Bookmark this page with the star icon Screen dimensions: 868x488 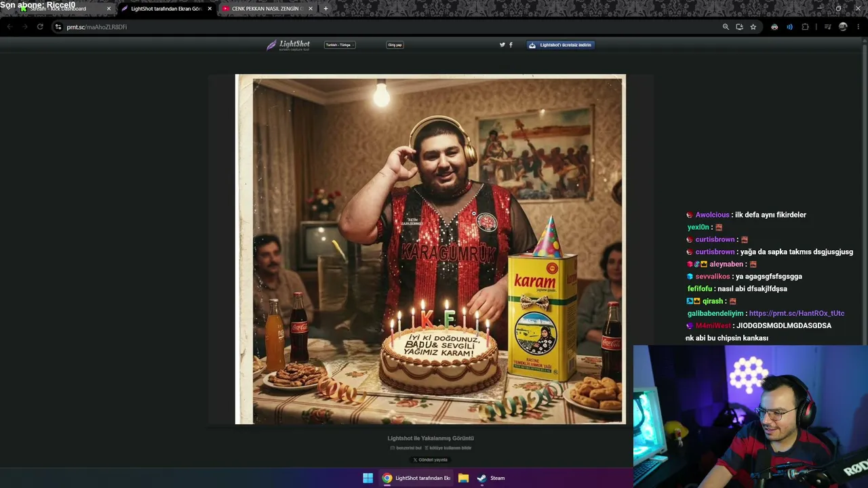tap(753, 27)
